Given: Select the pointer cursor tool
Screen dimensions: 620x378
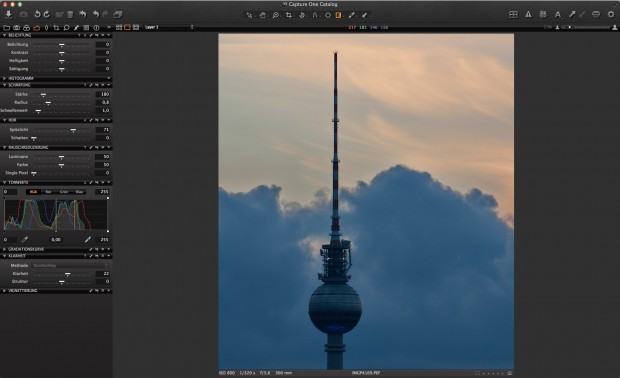Looking at the screenshot, I should click(249, 15).
